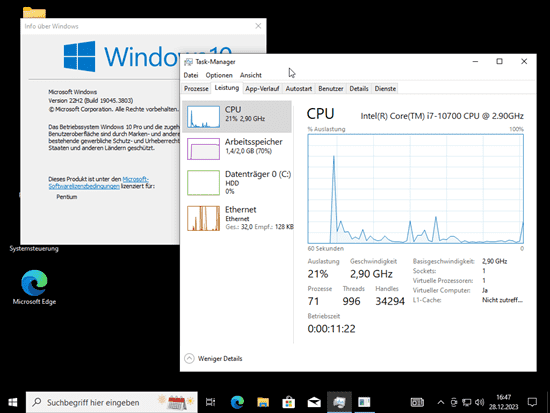Click the Auslastung value 21%
Screen dimensions: 550x413
tap(318, 274)
